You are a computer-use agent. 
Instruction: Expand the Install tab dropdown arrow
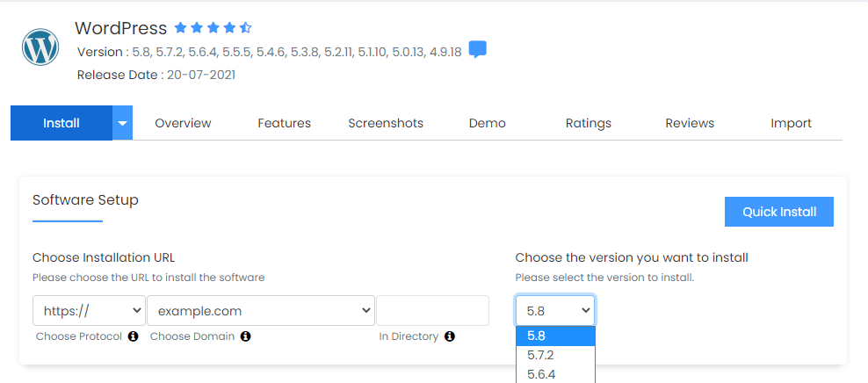[122, 123]
